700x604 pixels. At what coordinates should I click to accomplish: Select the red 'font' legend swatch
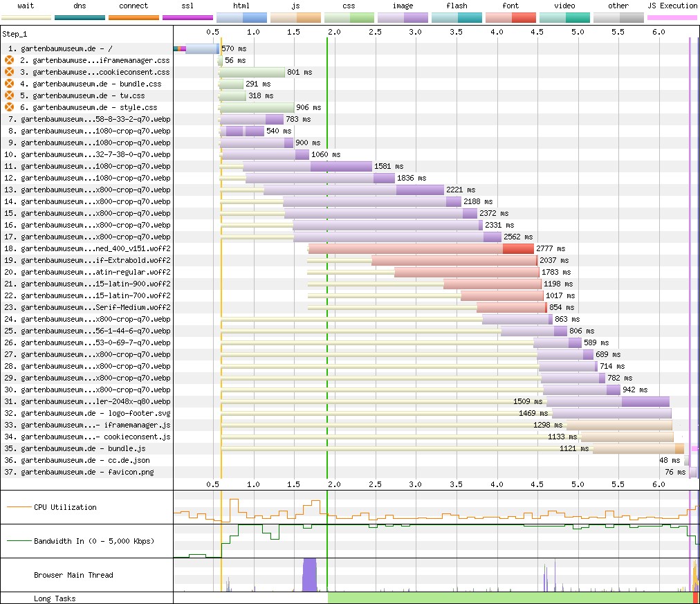click(510, 18)
